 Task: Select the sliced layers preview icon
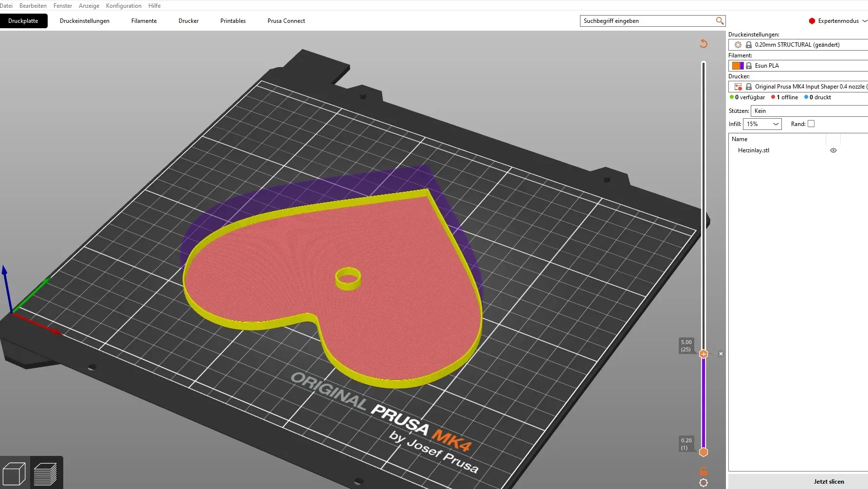pos(46,473)
